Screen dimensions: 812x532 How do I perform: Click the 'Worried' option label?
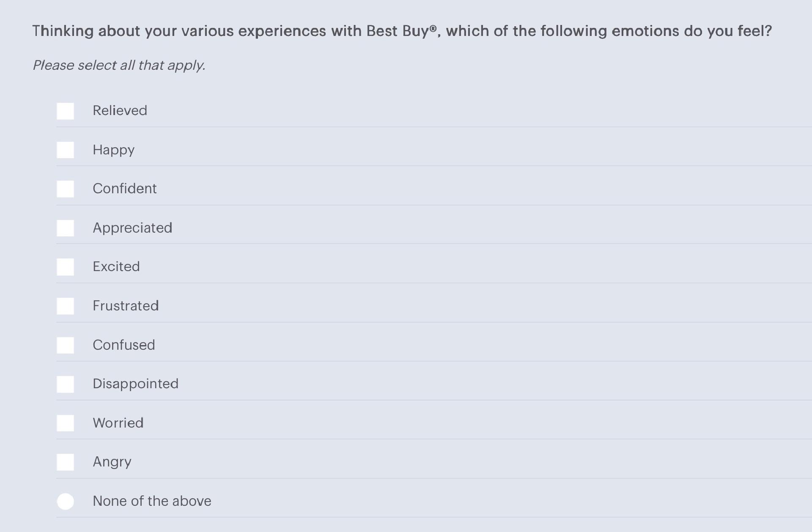[x=118, y=423]
